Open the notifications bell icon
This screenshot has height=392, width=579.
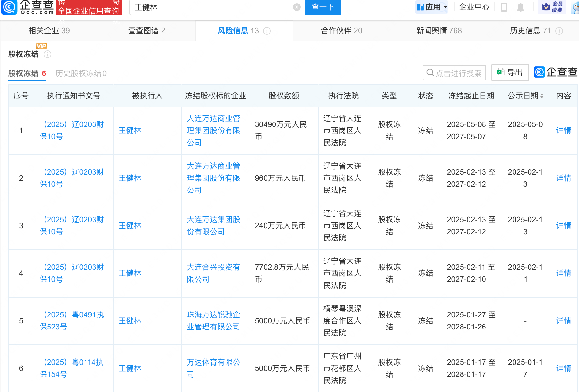520,7
